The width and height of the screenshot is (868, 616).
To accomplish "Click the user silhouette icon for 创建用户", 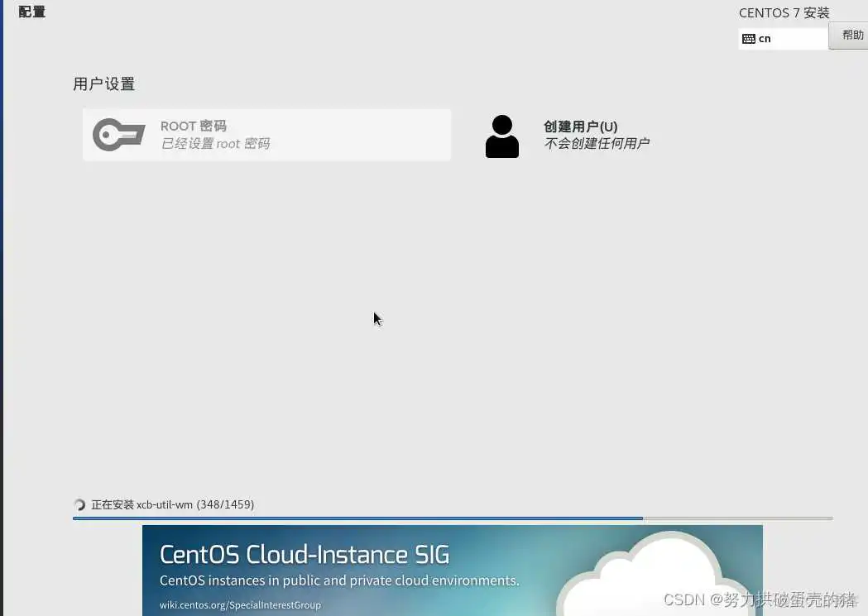I will coord(501,136).
